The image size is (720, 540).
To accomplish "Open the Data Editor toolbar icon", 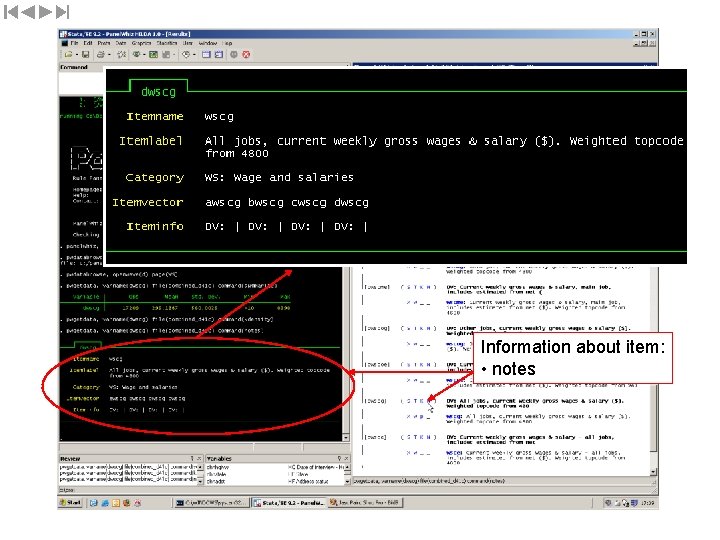I will 206,55.
